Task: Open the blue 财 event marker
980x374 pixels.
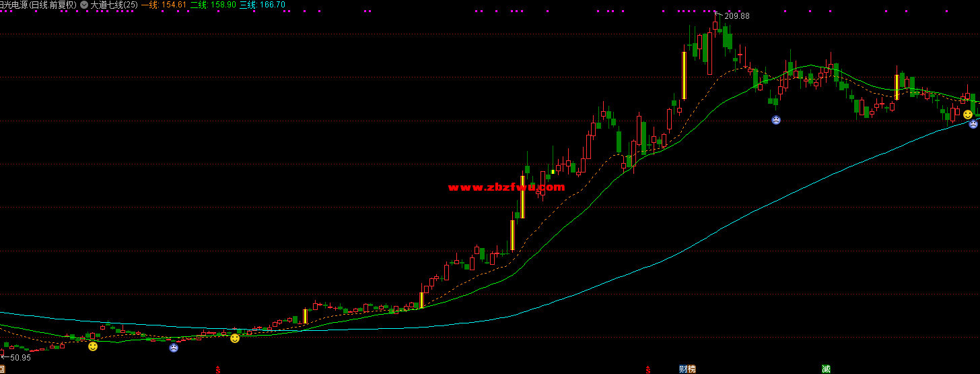Action: click(683, 369)
